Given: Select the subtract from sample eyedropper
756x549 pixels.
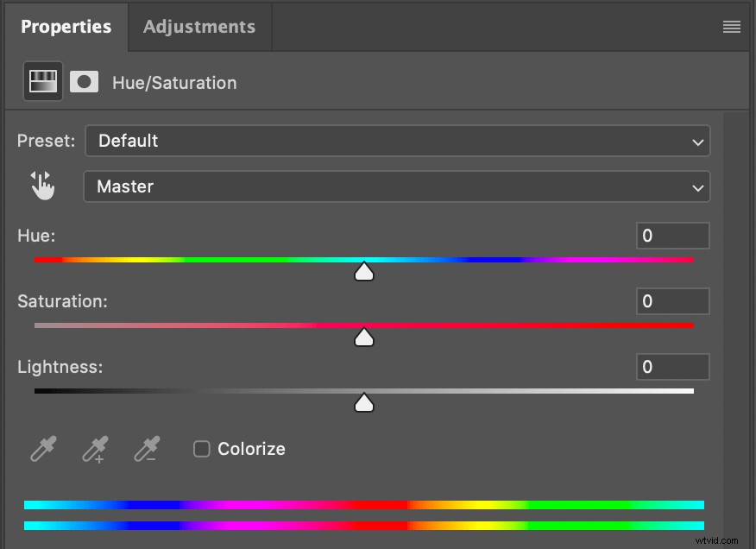Looking at the screenshot, I should point(146,448).
